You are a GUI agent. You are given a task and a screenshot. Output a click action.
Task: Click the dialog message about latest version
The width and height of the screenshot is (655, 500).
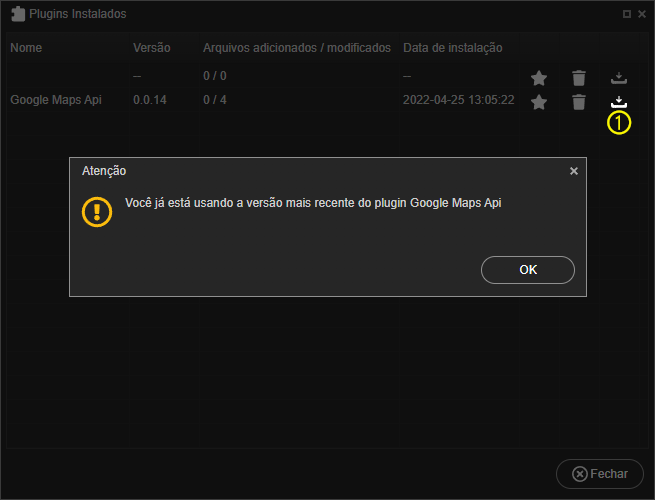[x=313, y=203]
